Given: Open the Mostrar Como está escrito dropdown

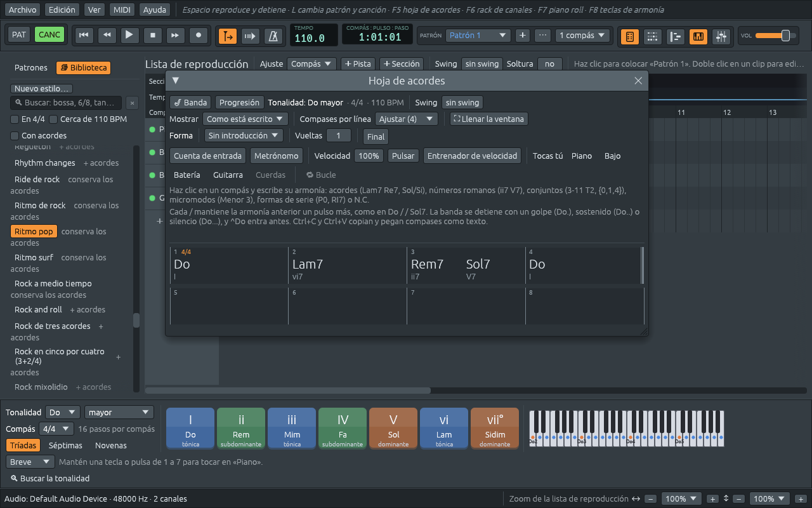Looking at the screenshot, I should click(246, 119).
